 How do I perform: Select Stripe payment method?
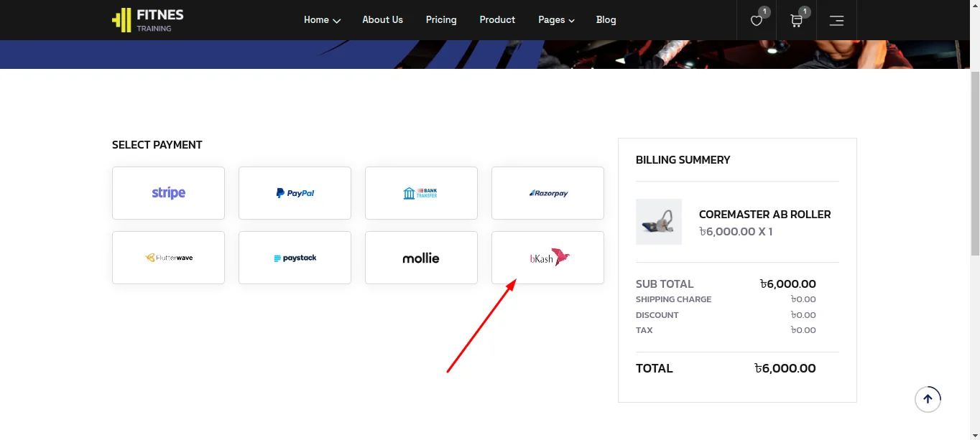pos(168,193)
